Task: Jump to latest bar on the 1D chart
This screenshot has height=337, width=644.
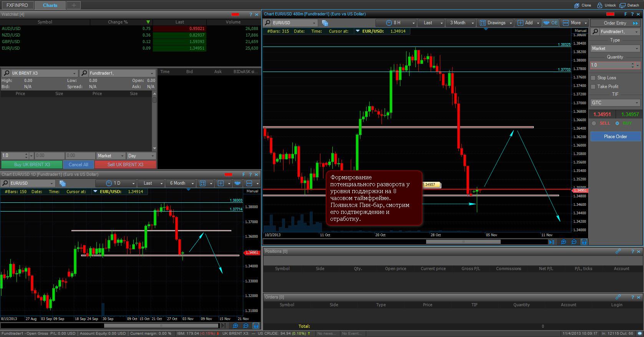Action: (x=223, y=326)
